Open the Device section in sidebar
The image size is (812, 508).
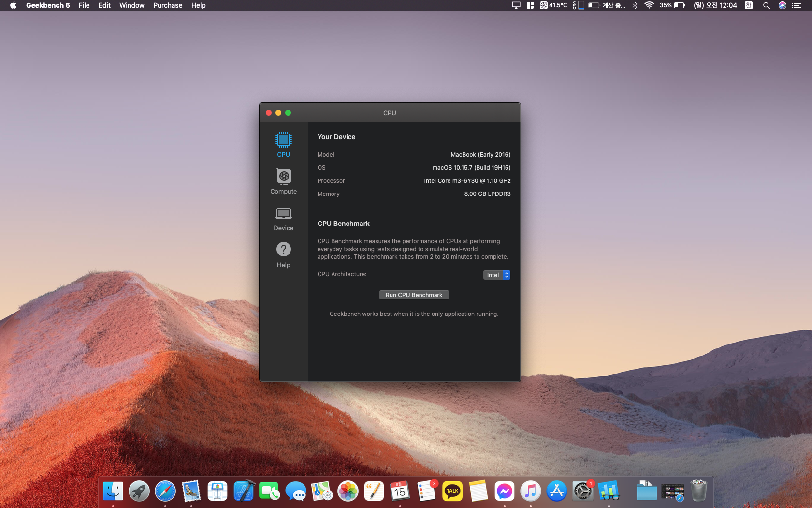283,219
